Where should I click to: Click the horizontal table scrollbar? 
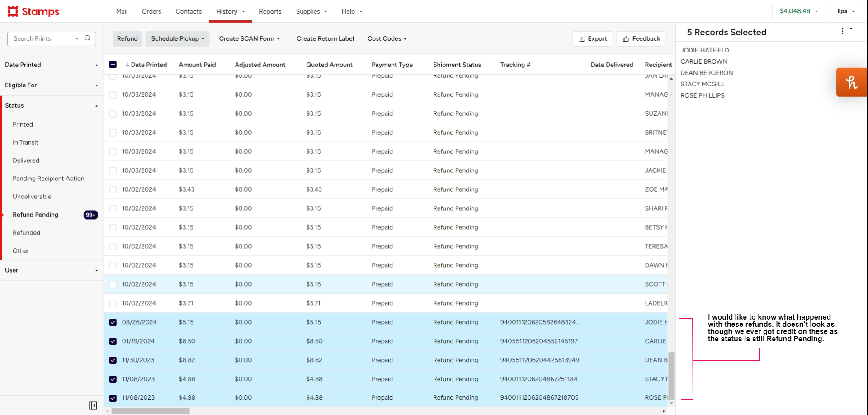[x=151, y=411]
